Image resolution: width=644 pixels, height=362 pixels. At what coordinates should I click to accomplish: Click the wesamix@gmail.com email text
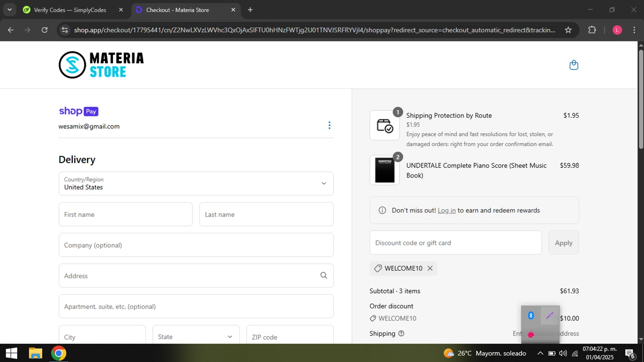pos(89,126)
